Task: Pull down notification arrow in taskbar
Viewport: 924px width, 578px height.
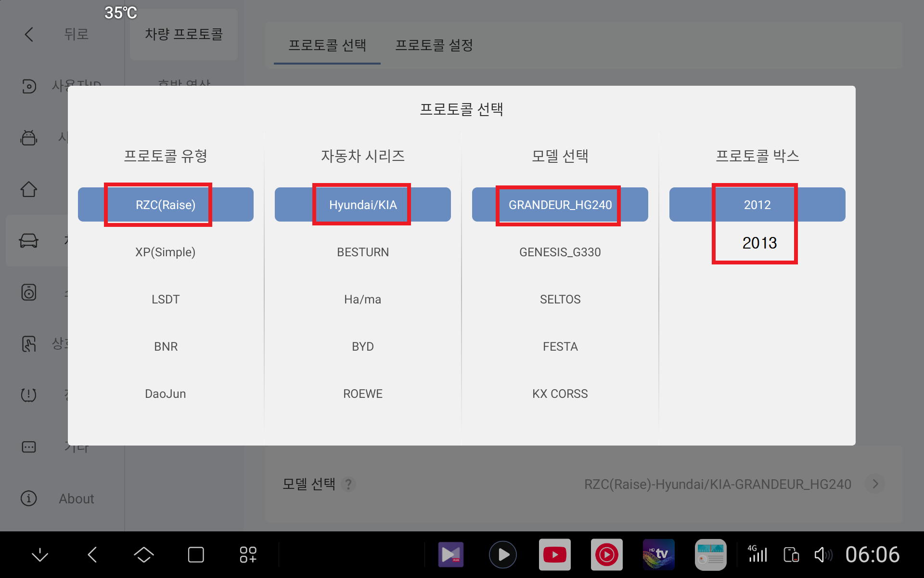Action: click(40, 555)
